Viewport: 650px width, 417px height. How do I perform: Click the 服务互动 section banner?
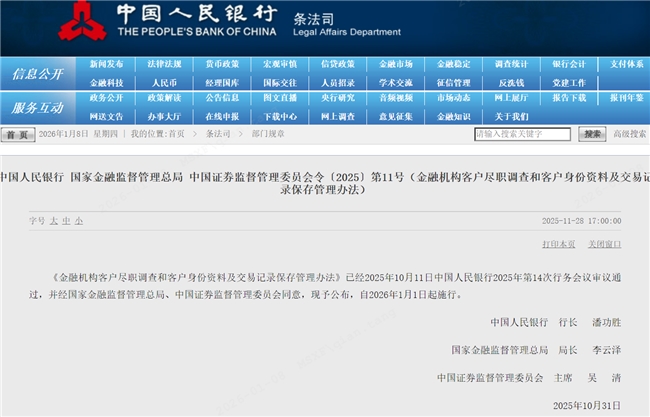[38, 108]
